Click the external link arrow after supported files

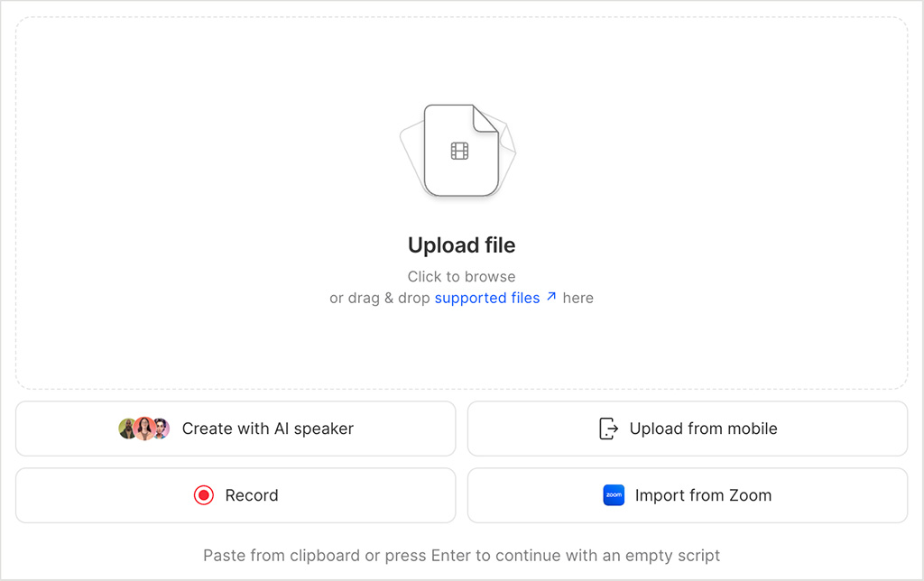click(x=549, y=296)
